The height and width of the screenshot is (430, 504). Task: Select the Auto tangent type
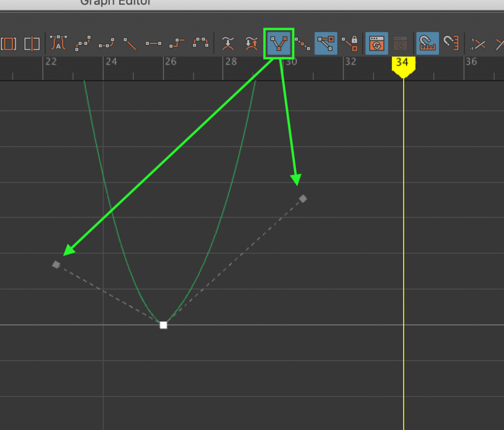58,43
